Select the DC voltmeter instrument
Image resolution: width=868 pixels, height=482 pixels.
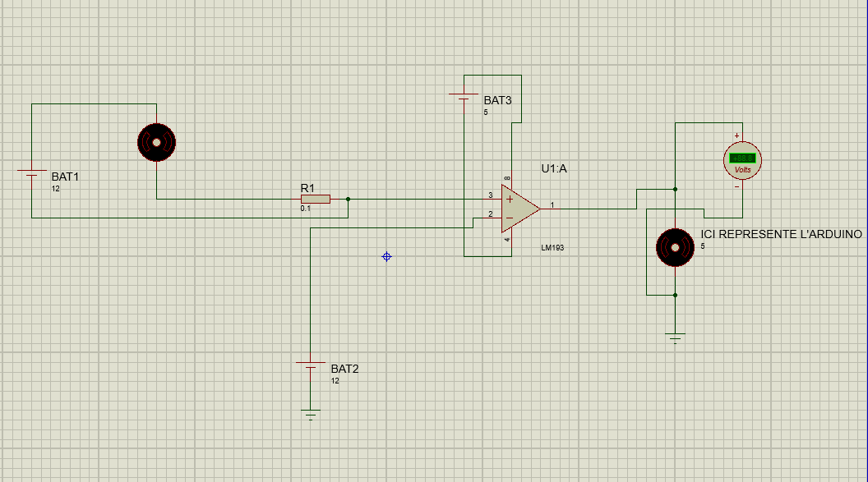click(x=742, y=160)
